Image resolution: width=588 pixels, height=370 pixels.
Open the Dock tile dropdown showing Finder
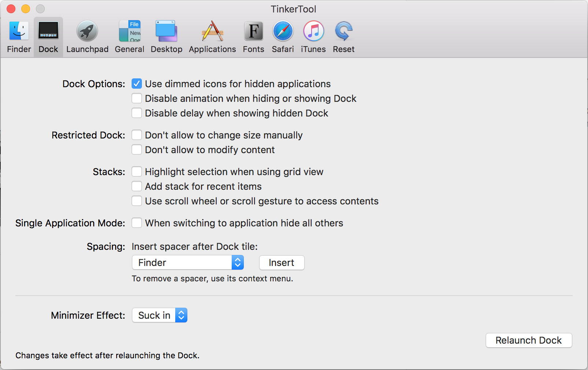[187, 262]
